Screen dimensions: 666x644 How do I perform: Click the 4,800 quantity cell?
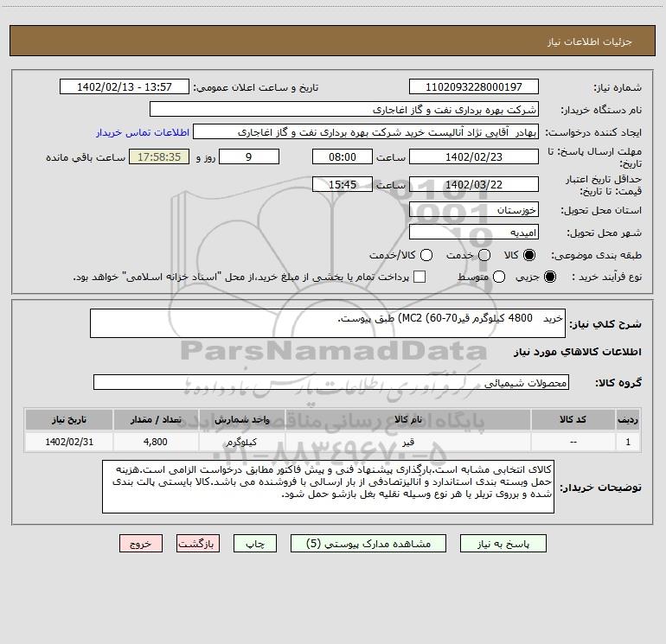click(x=156, y=442)
